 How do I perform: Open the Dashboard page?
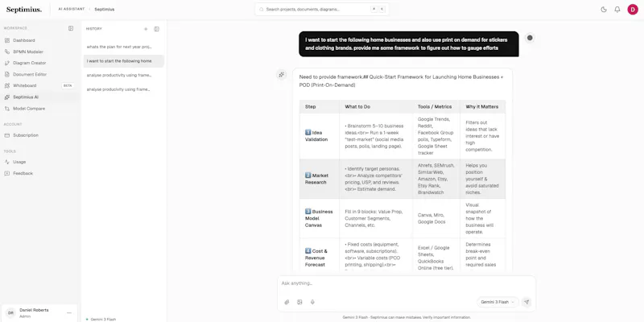(24, 40)
